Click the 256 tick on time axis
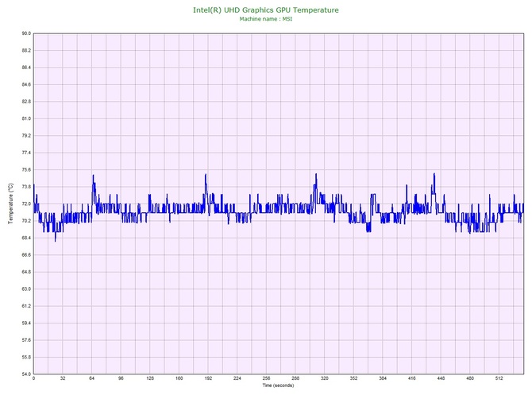This screenshot has height=399, width=532. coord(266,378)
